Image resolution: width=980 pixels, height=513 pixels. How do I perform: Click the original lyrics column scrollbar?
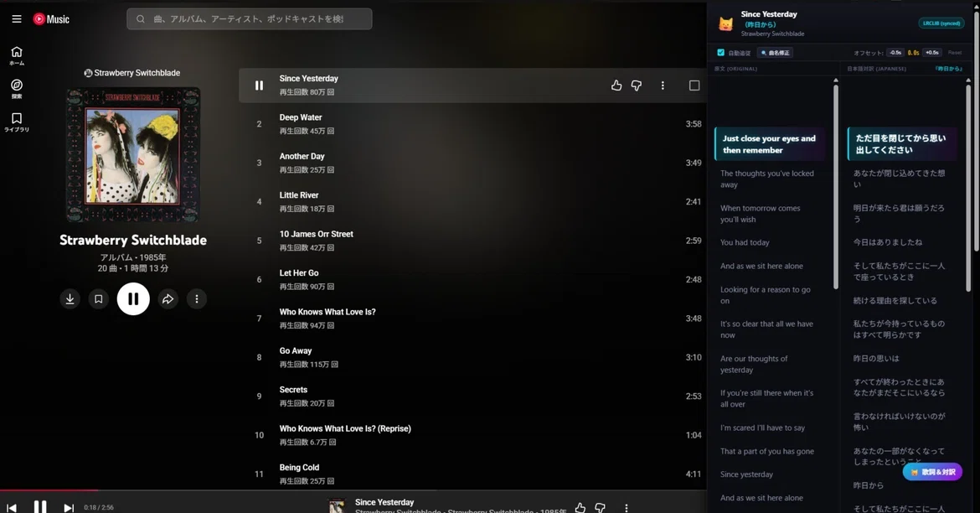click(836, 186)
